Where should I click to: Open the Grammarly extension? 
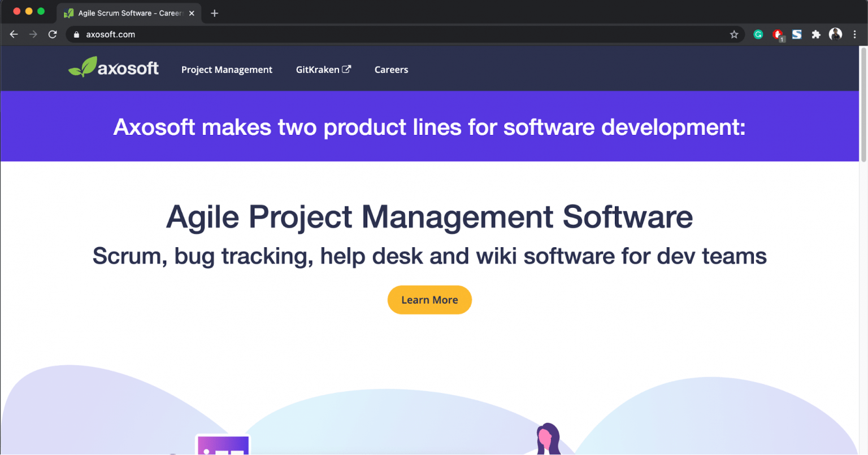pyautogui.click(x=758, y=34)
